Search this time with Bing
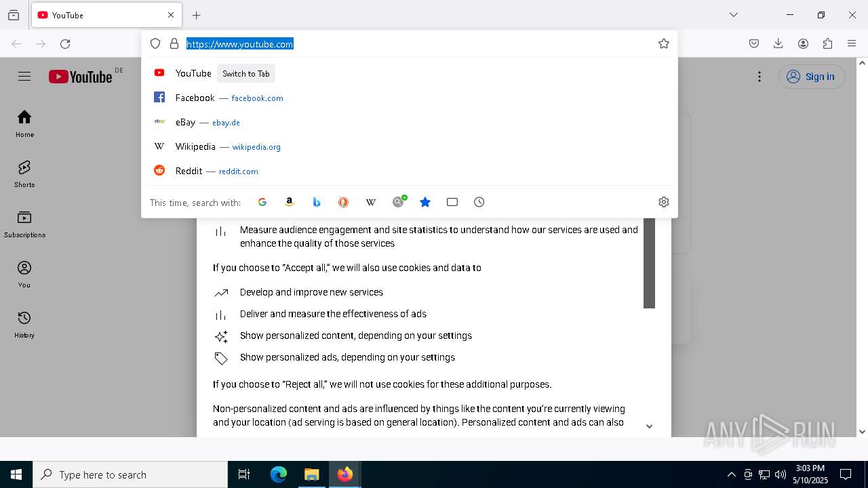Image resolution: width=868 pixels, height=488 pixels. (317, 202)
